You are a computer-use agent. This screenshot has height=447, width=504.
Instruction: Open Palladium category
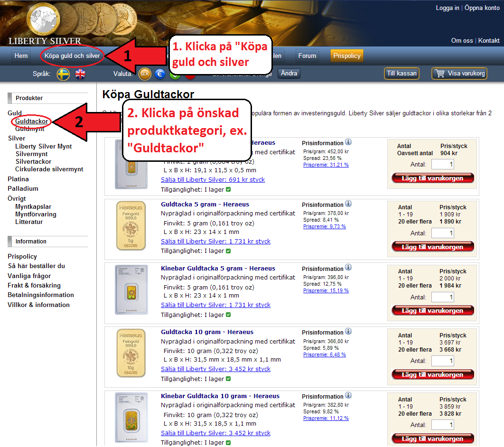23,189
